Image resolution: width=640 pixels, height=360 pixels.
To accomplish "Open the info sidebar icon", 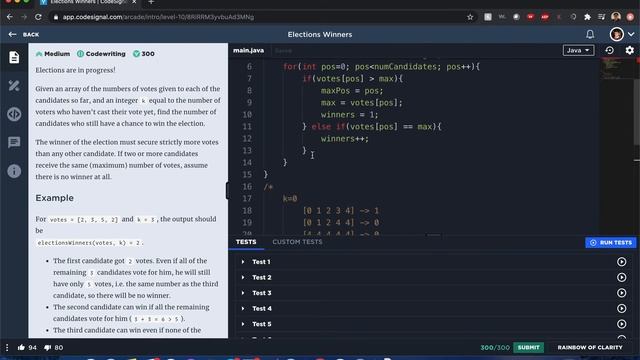I will [14, 171].
